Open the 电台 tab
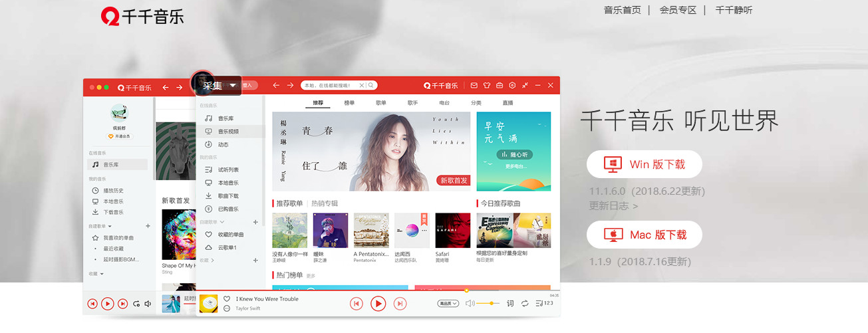The width and height of the screenshot is (868, 333). (x=444, y=103)
